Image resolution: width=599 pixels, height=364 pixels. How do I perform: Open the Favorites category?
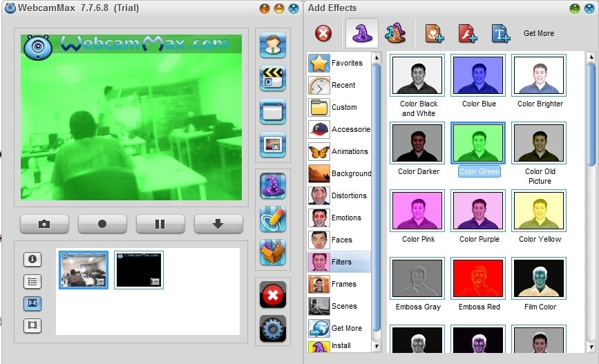click(339, 63)
